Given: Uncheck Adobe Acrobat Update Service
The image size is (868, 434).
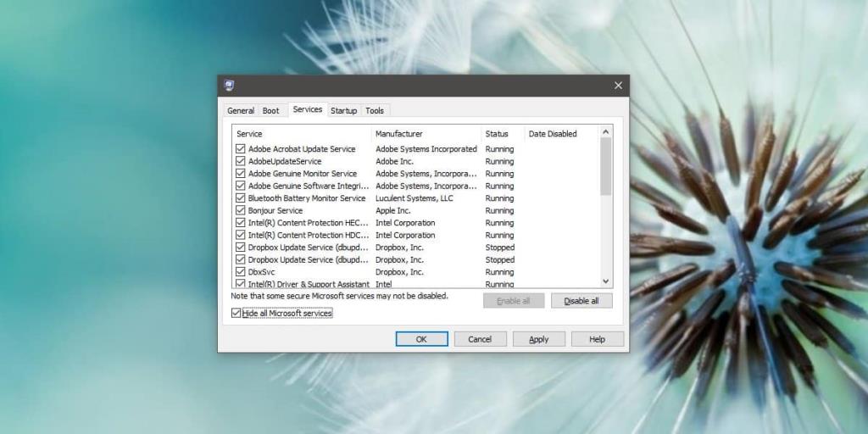Looking at the screenshot, I should pos(240,149).
